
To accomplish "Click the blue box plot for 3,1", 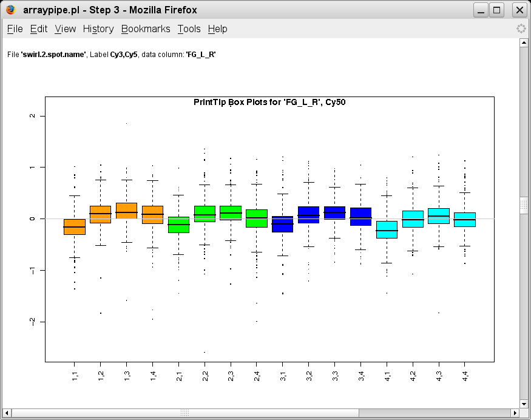I will click(x=282, y=224).
